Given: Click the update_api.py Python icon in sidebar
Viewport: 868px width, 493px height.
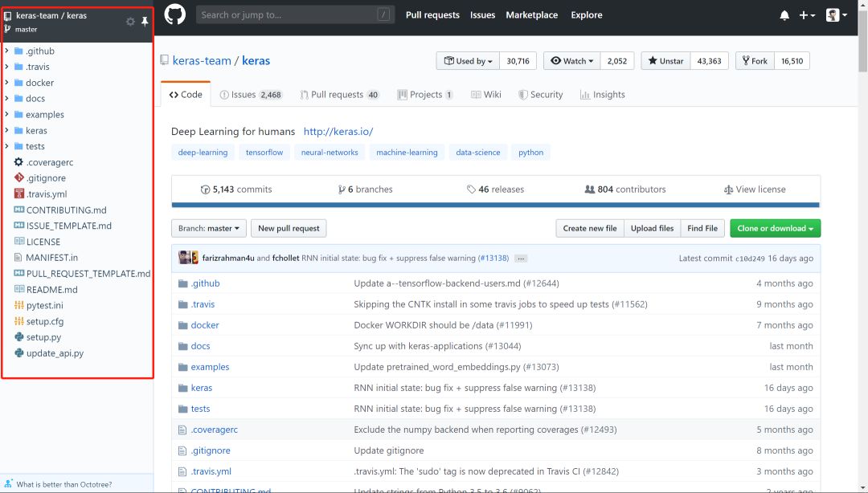Looking at the screenshot, I should [x=18, y=353].
